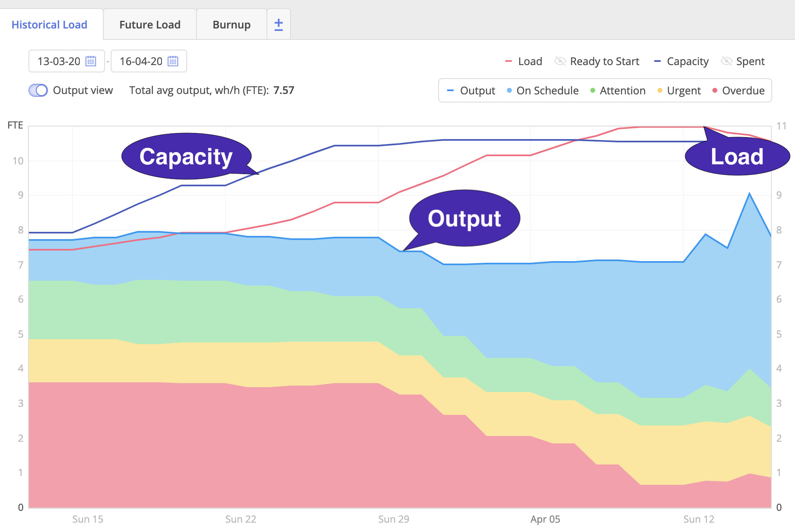Click the add new chart tab icon

click(x=278, y=24)
